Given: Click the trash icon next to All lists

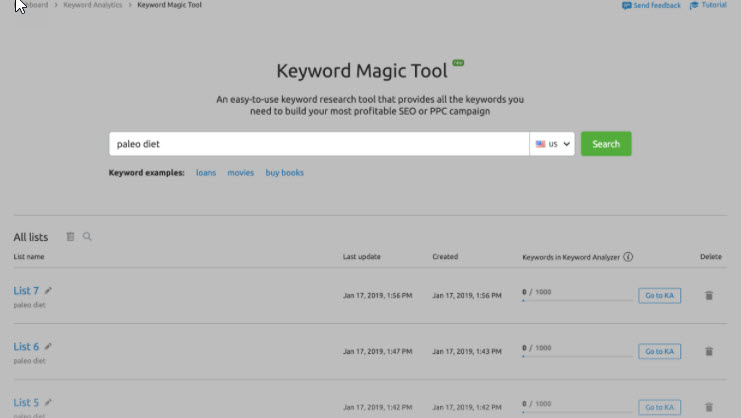Looking at the screenshot, I should pyautogui.click(x=70, y=237).
